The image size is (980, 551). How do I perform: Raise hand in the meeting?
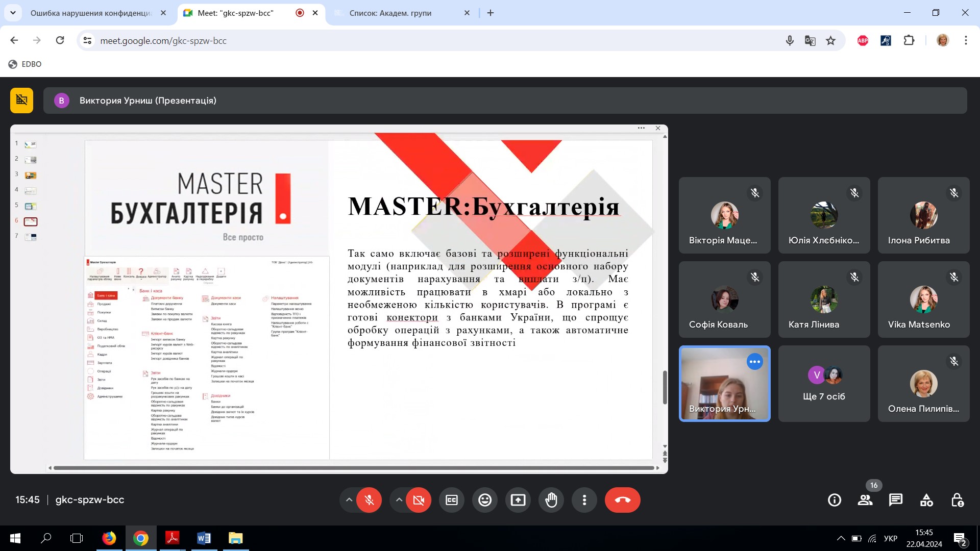551,500
